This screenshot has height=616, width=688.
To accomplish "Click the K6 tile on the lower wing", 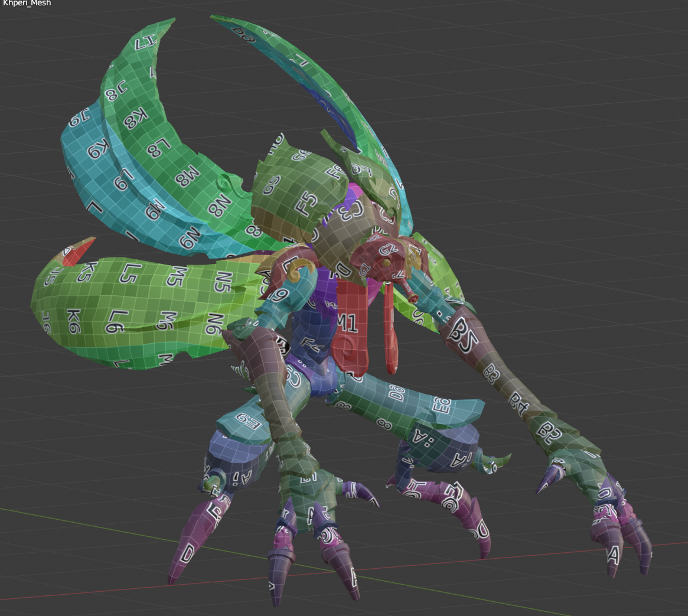I will coord(74,321).
